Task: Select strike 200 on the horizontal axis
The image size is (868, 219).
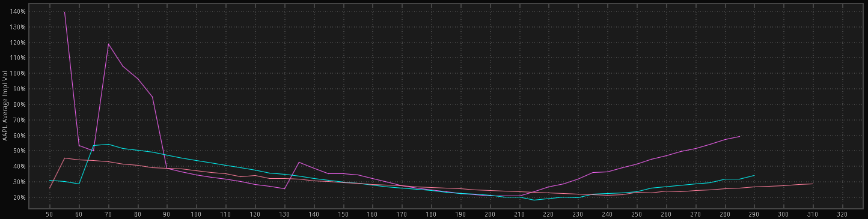Action: [x=490, y=214]
